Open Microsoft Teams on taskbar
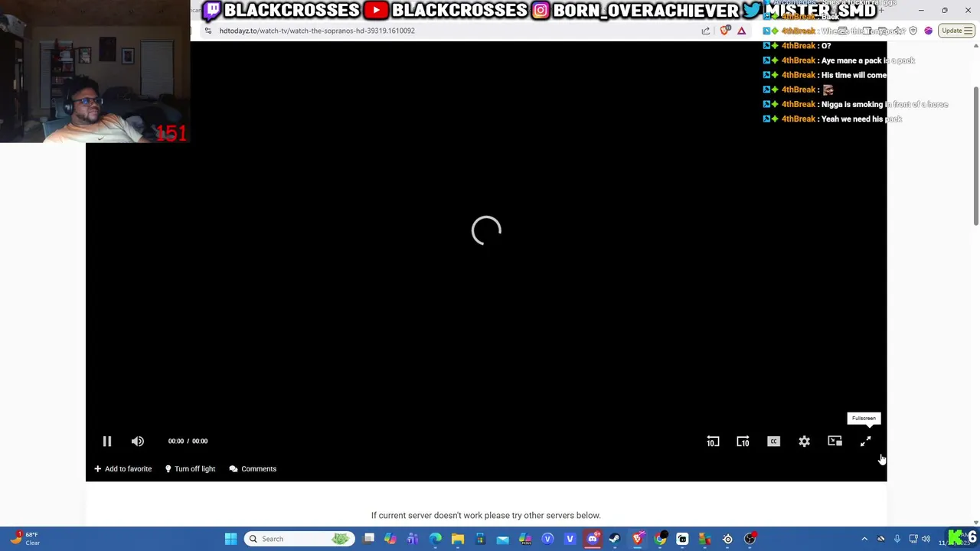The image size is (980, 551). tap(413, 539)
